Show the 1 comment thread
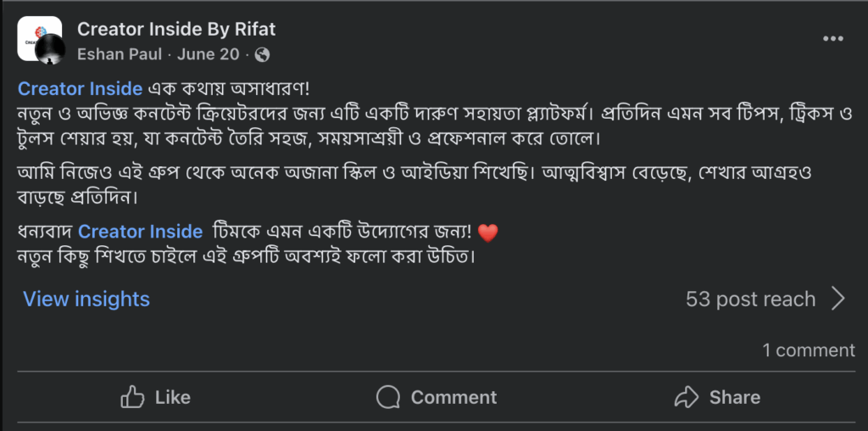 tap(808, 350)
